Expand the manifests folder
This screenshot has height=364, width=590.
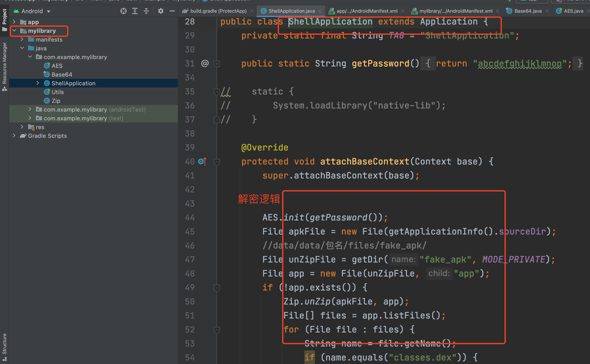[x=22, y=39]
